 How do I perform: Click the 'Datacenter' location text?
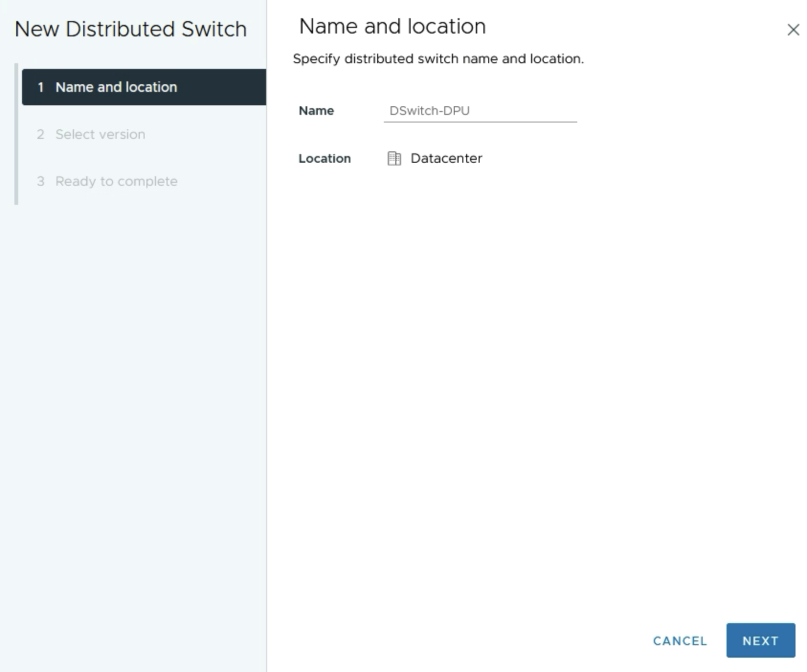446,158
